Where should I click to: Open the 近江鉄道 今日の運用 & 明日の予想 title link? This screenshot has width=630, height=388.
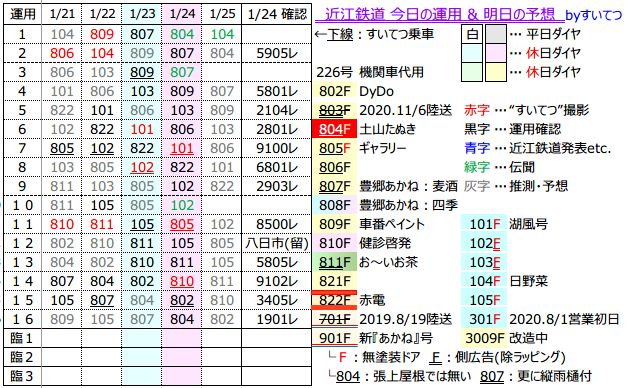pyautogui.click(x=439, y=14)
